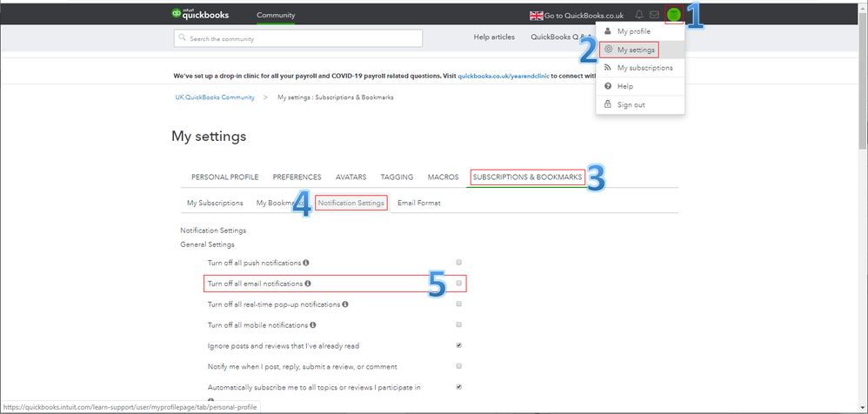
Task: Open My subscriptions from the user menu
Action: (x=640, y=68)
